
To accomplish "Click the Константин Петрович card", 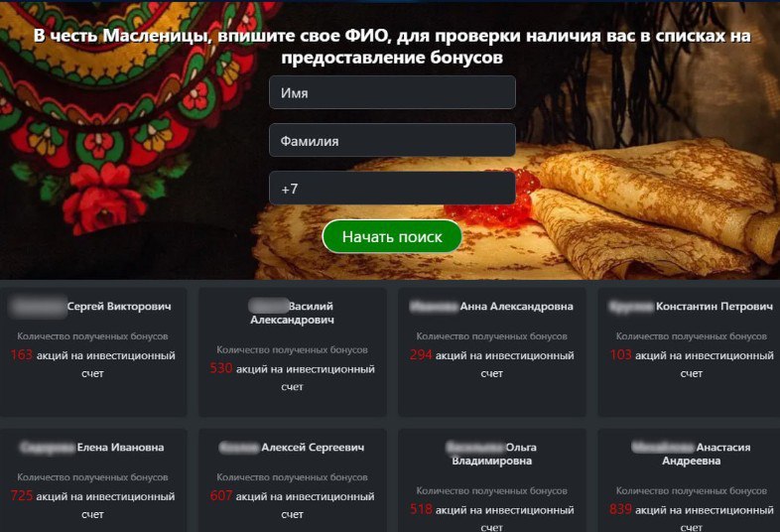I will [691, 351].
